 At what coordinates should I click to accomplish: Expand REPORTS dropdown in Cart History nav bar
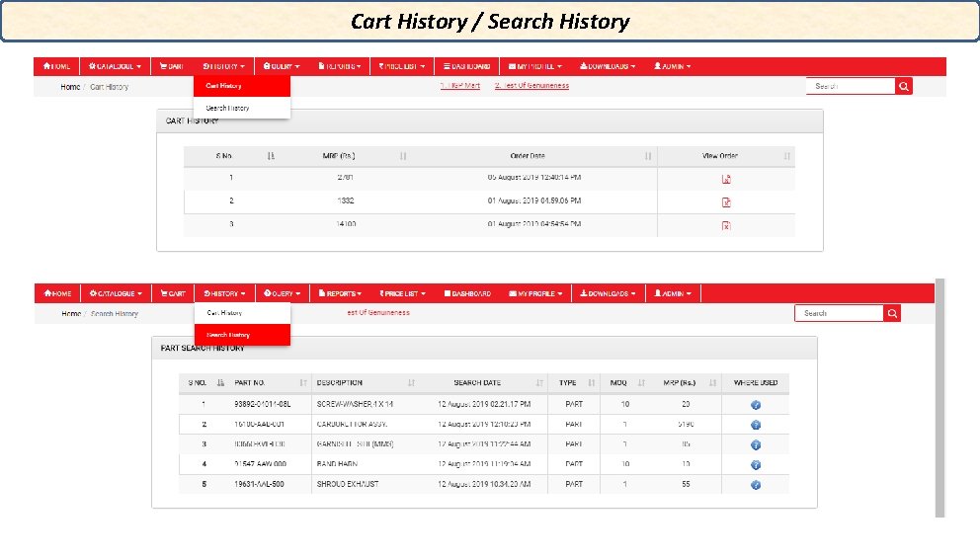[340, 66]
